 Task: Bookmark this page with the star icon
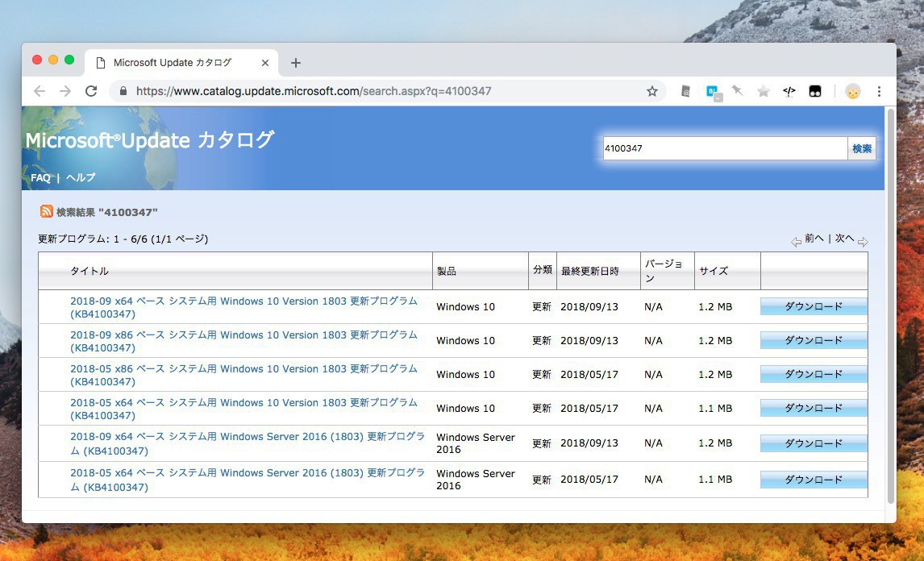click(651, 91)
